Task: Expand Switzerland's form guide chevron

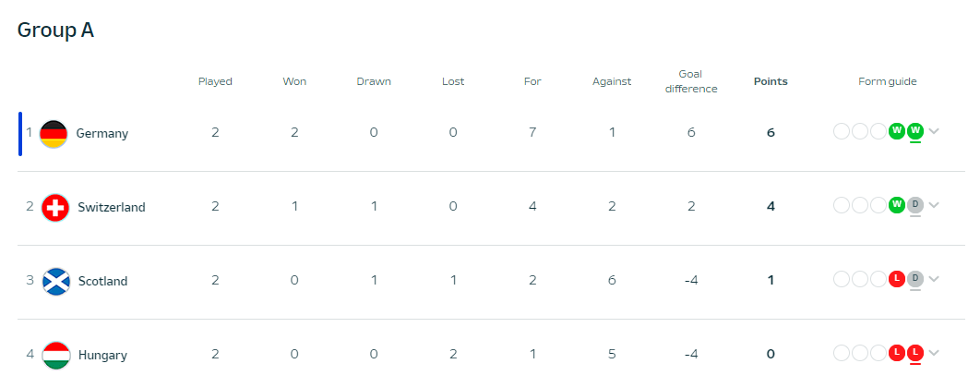Action: pos(934,205)
